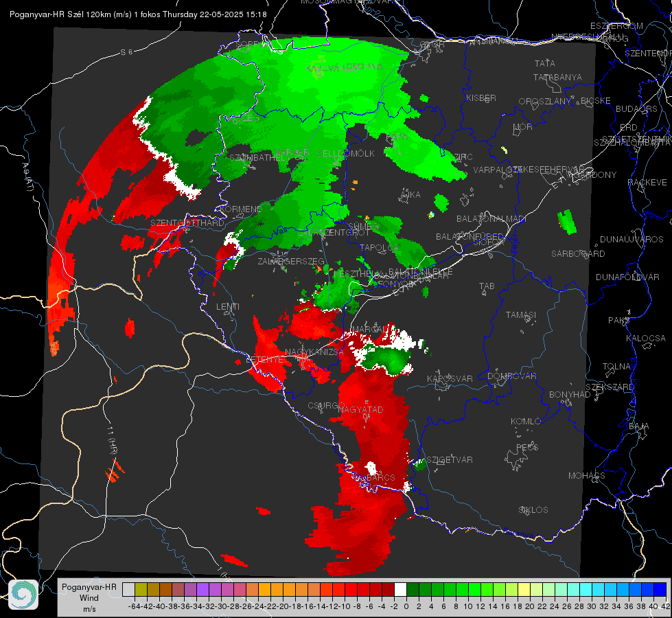Click the violet swatch above -34 label
The image size is (672, 618).
pyautogui.click(x=202, y=589)
